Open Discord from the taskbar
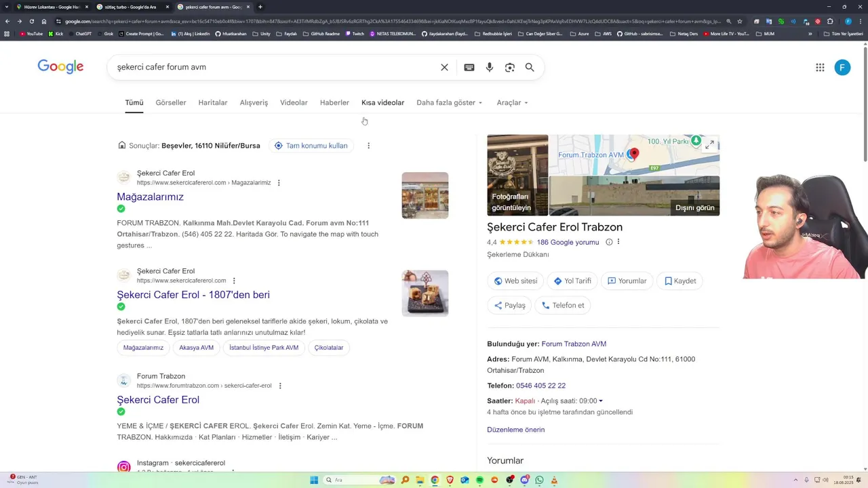The height and width of the screenshot is (488, 868). click(524, 480)
